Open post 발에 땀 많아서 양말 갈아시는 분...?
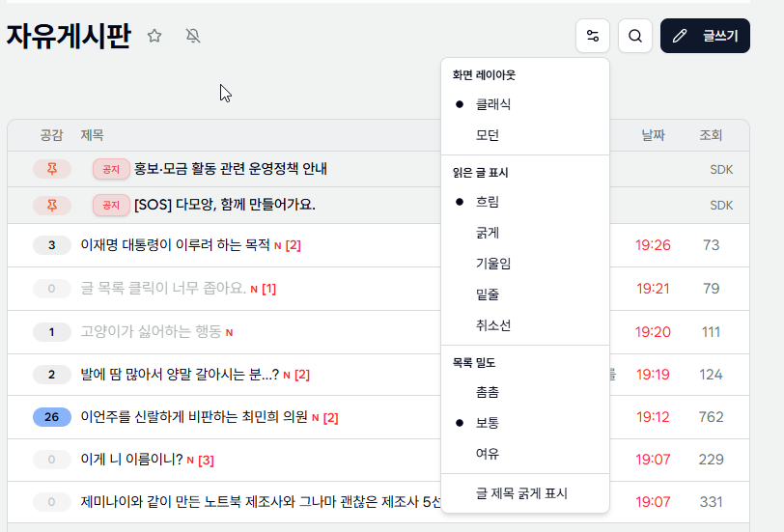The image size is (784, 532). 180,375
